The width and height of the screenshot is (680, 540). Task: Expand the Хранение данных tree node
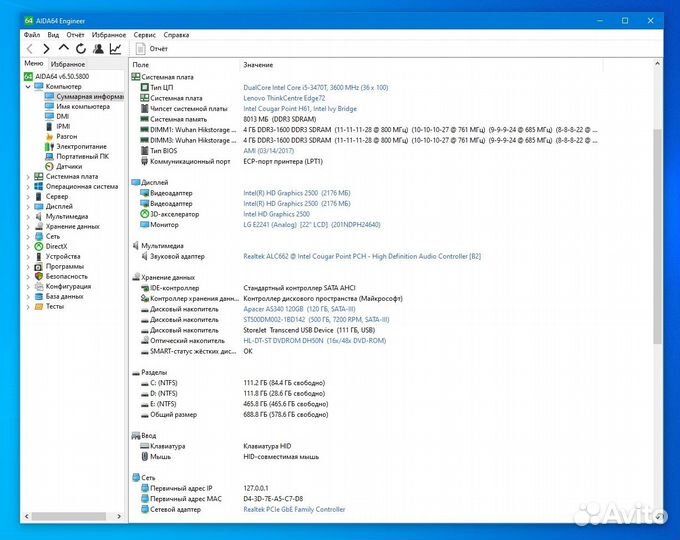point(28,226)
